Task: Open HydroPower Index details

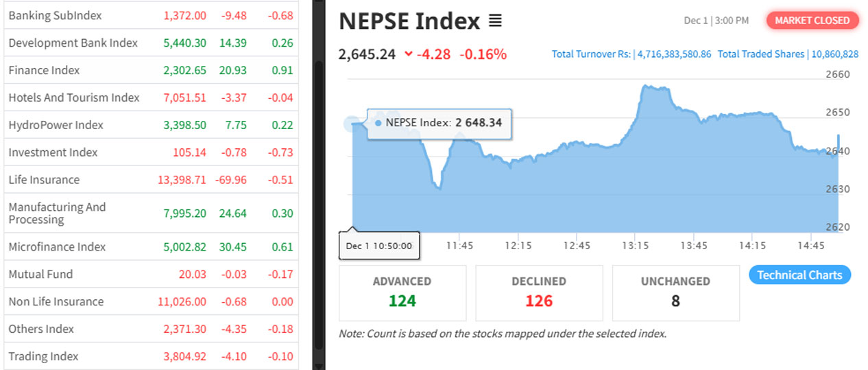Action: pyautogui.click(x=56, y=125)
